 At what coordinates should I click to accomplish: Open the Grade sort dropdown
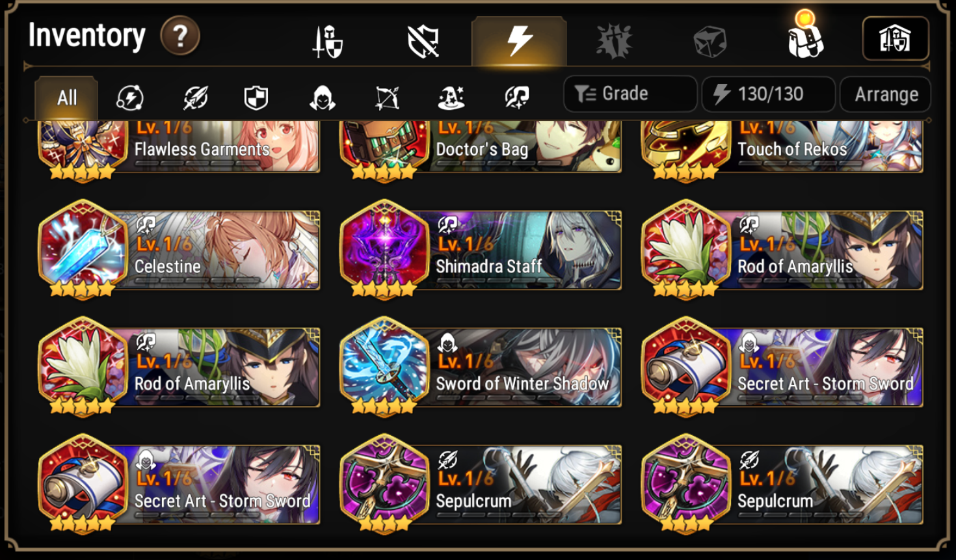pos(630,94)
